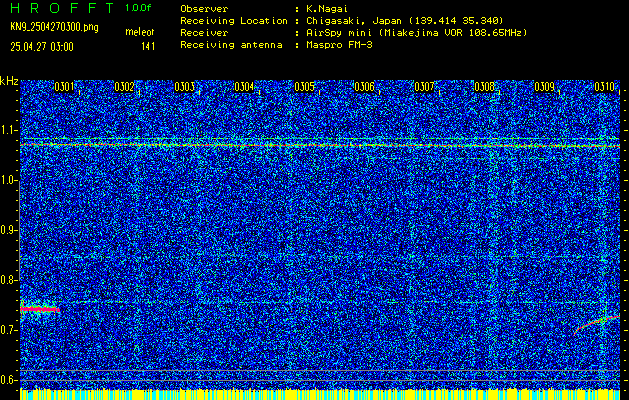Click the red meteor echo near 0301

click(x=40, y=309)
